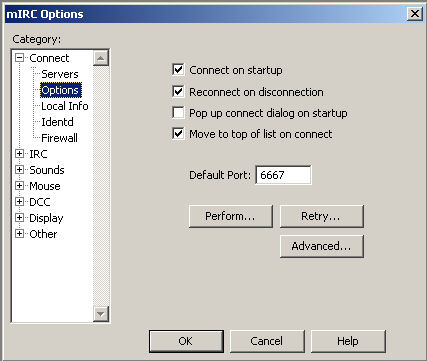This screenshot has height=361, width=427.
Task: Open Local Info settings
Action: [65, 106]
